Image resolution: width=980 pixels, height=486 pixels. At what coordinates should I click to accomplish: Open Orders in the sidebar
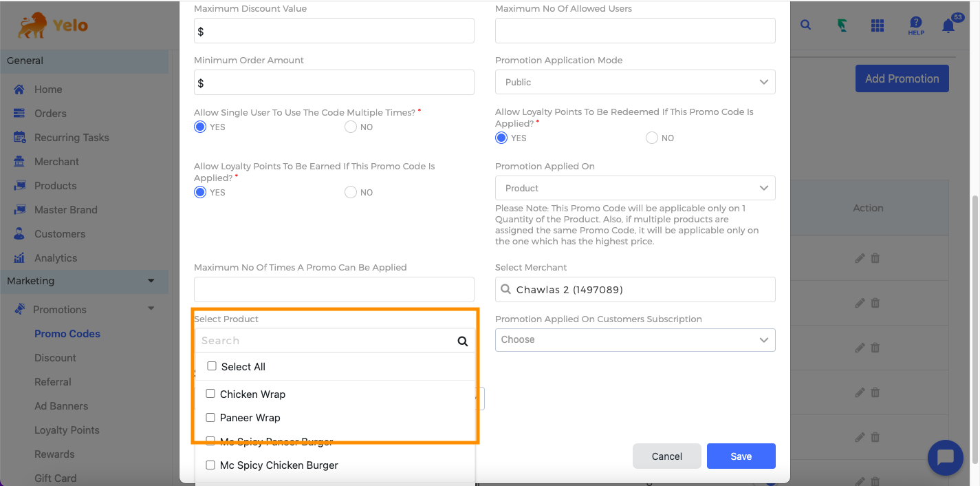tap(50, 114)
